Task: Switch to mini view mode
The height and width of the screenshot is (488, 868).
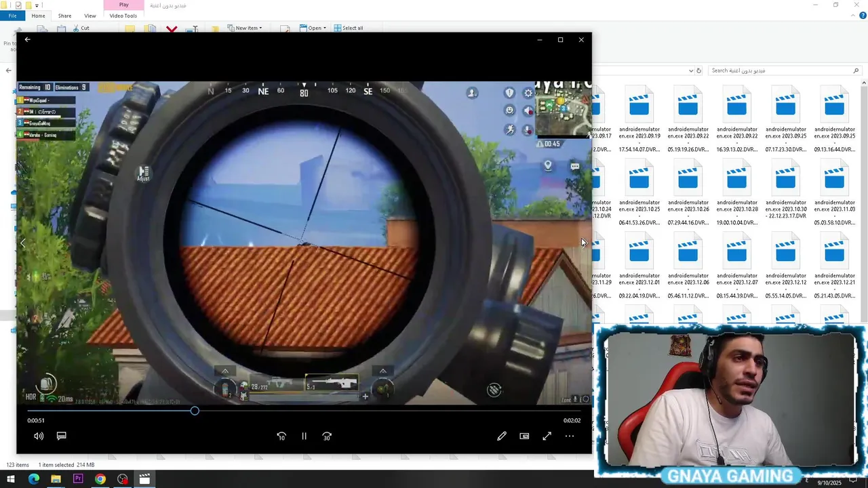Action: (x=524, y=436)
